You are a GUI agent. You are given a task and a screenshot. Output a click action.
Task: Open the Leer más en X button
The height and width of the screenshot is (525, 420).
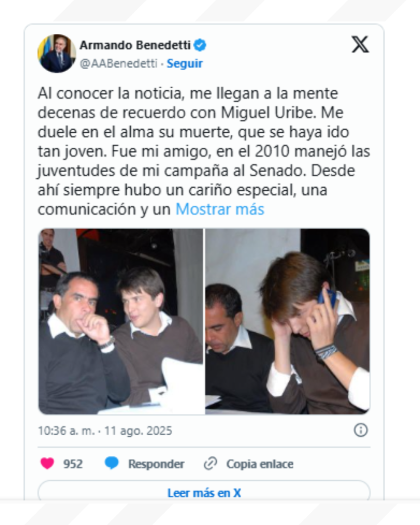click(204, 493)
